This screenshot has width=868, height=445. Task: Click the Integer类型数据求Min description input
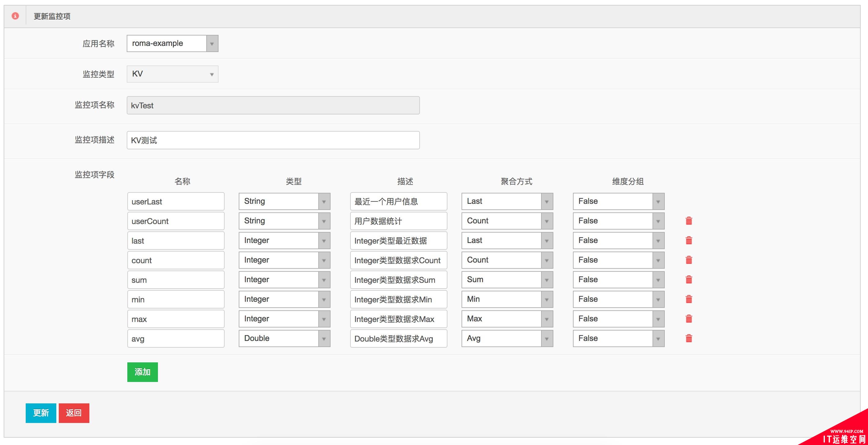coord(398,299)
